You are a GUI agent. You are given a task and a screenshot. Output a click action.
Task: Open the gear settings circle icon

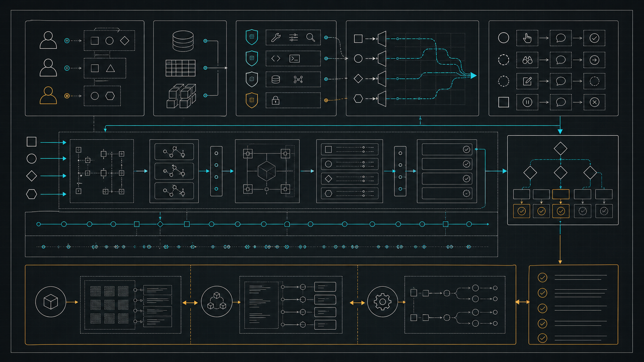pyautogui.click(x=383, y=302)
